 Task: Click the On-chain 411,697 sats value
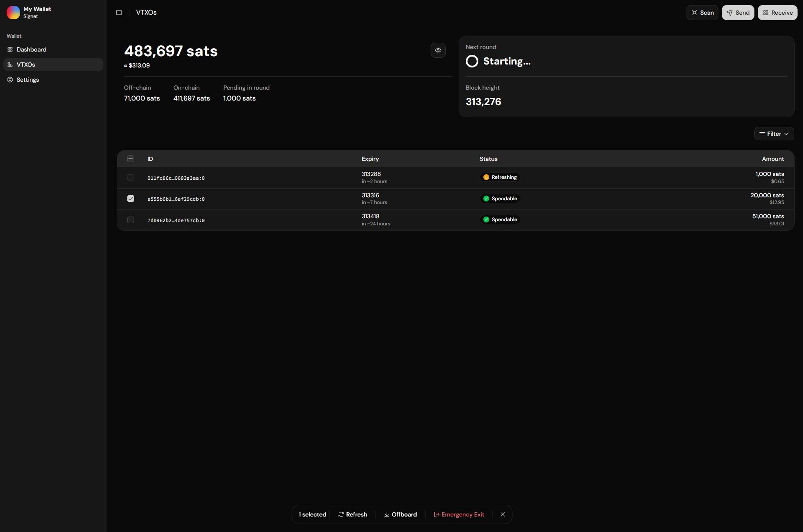click(x=191, y=98)
